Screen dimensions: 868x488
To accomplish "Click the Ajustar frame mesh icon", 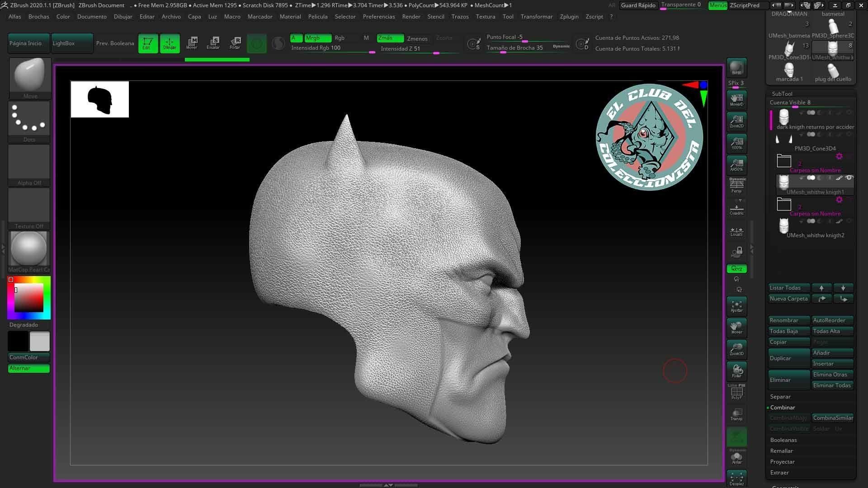I will (x=736, y=306).
